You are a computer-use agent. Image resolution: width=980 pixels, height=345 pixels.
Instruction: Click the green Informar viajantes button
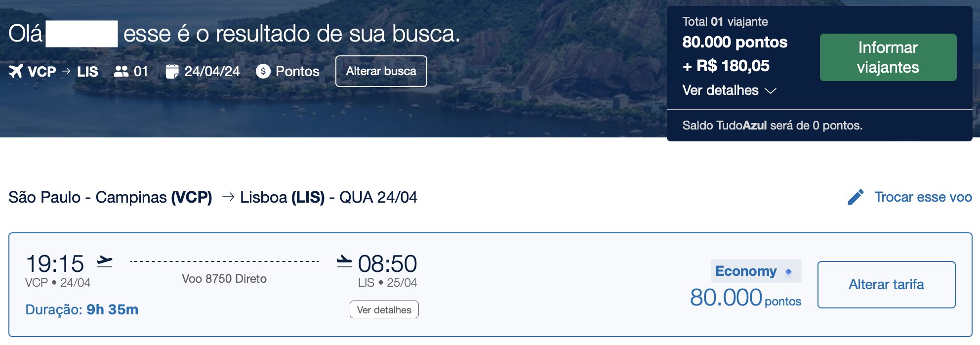[x=888, y=57]
